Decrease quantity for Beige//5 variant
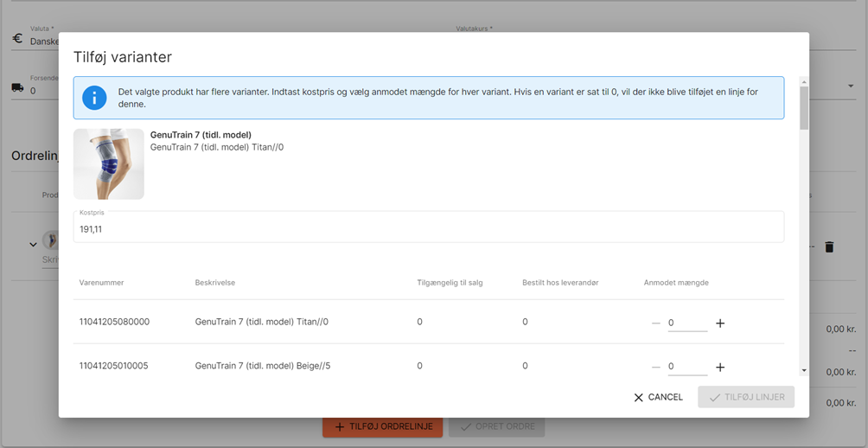The height and width of the screenshot is (448, 868). 656,367
